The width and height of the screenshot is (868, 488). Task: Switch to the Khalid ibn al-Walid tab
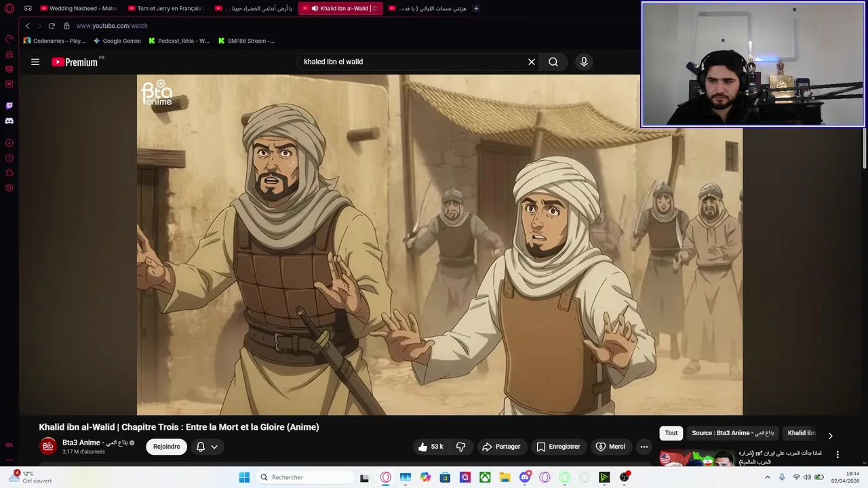click(x=340, y=9)
